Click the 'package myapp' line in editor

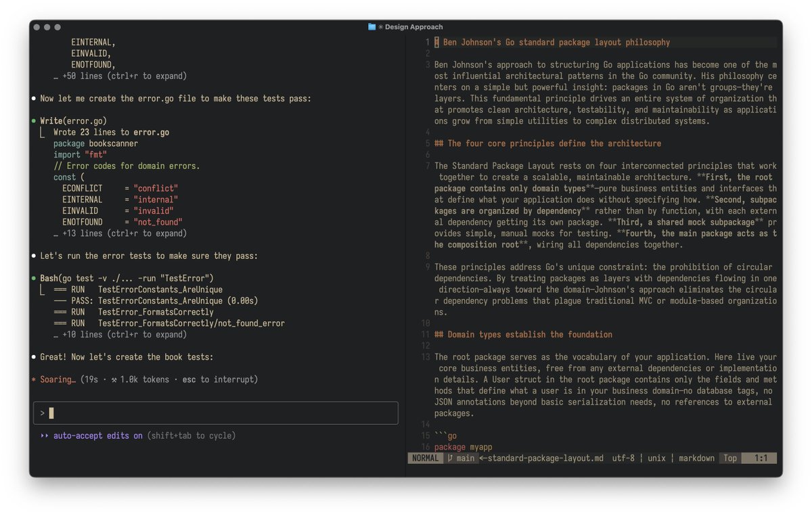coord(463,447)
